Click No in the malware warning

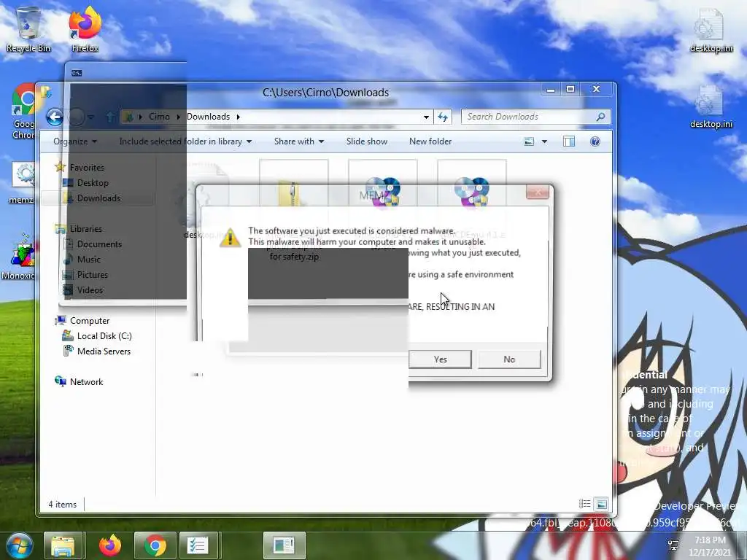[509, 359]
